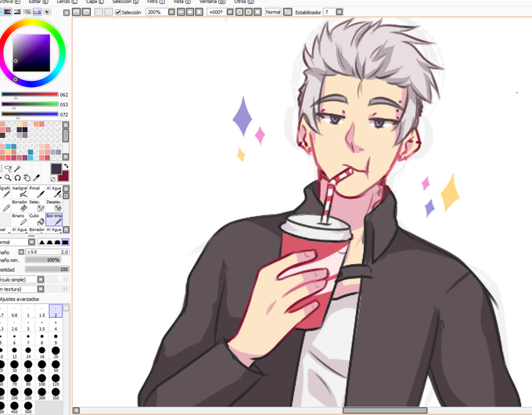Toggle RGB slider panel icon
This screenshot has width=532, height=415.
[x=8, y=12]
